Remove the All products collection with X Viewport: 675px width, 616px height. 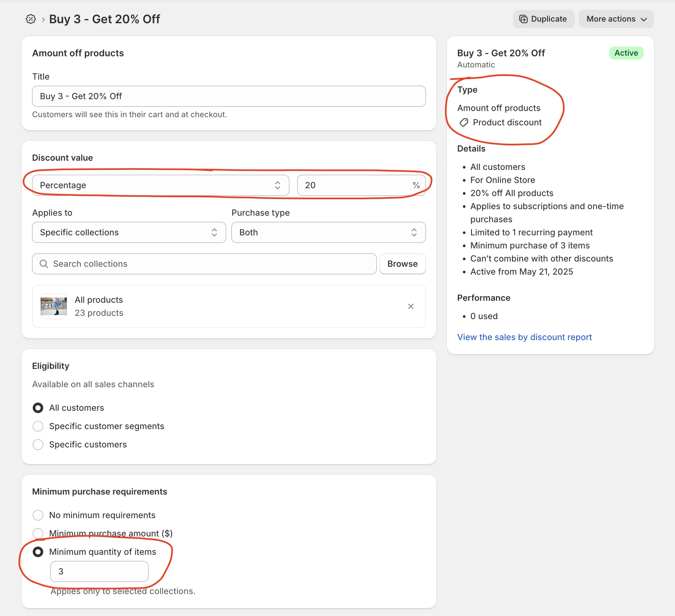point(410,306)
